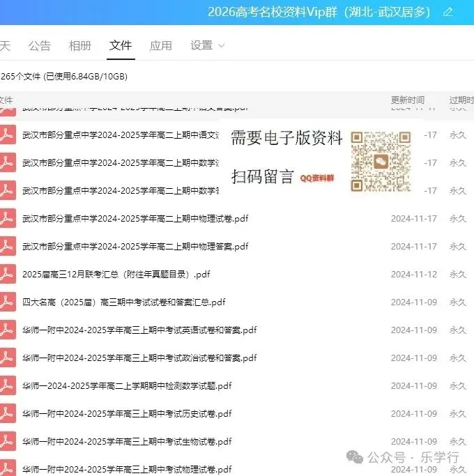
Task: Click PDF icon of 华师一高二数学试题
Action: pos(7,385)
